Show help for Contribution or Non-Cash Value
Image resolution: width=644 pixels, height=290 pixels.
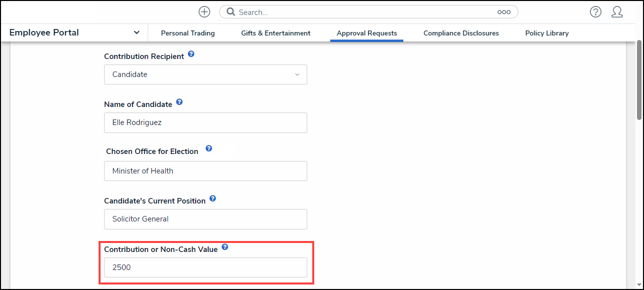click(x=225, y=247)
